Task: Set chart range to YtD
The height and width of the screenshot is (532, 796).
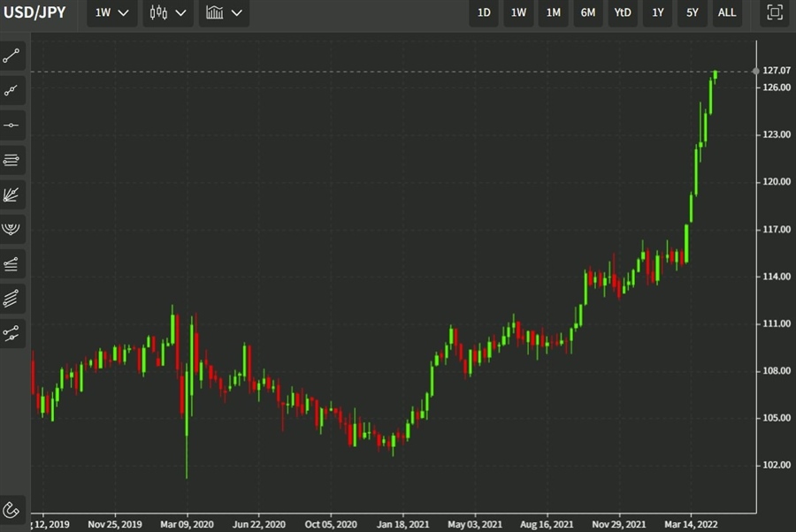Action: pos(623,12)
